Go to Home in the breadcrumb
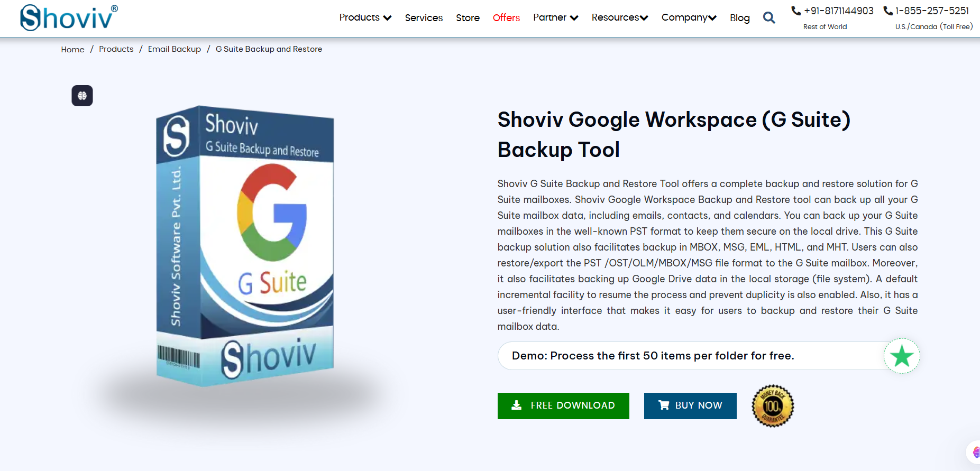 coord(72,49)
